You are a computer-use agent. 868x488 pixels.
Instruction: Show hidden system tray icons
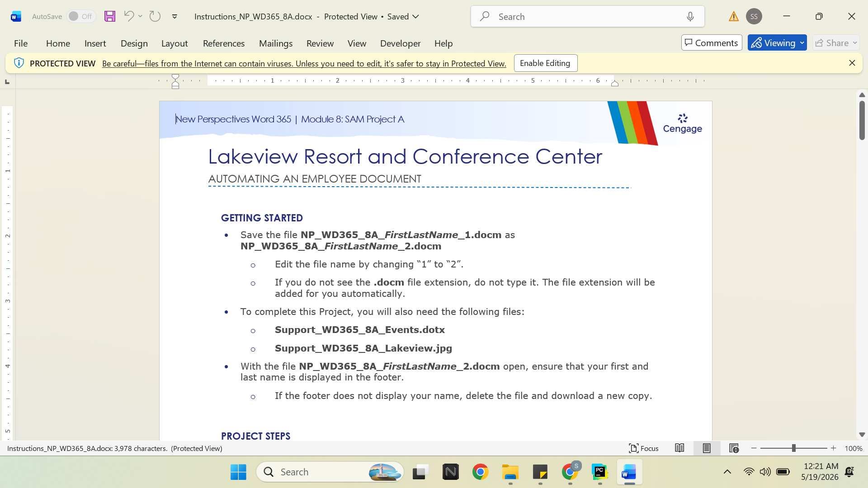(x=727, y=472)
